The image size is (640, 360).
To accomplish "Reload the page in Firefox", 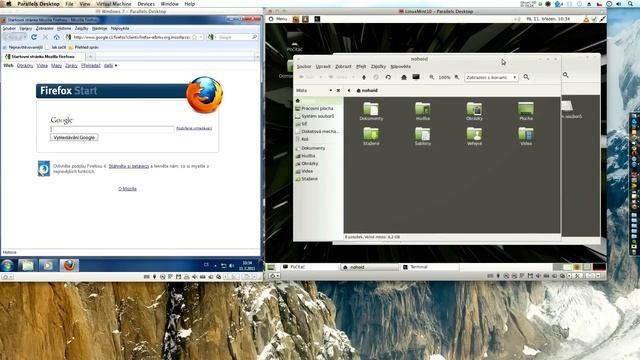I will 34,37.
